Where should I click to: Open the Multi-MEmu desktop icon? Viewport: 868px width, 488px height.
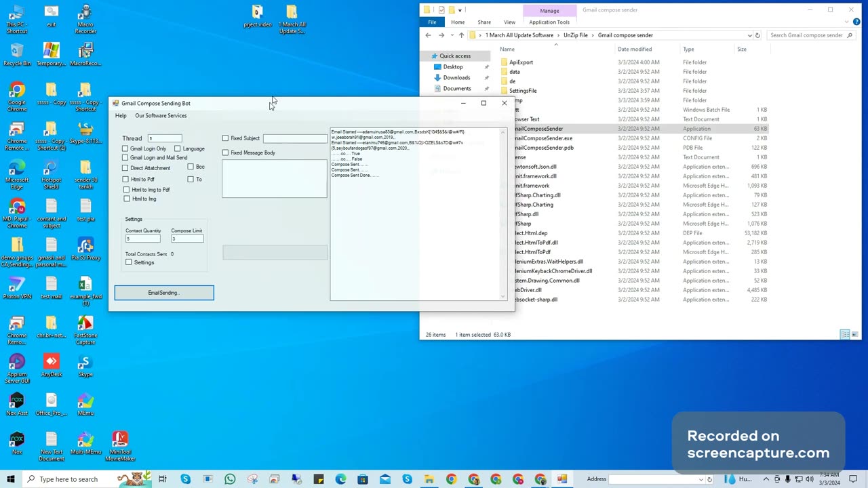[85, 443]
